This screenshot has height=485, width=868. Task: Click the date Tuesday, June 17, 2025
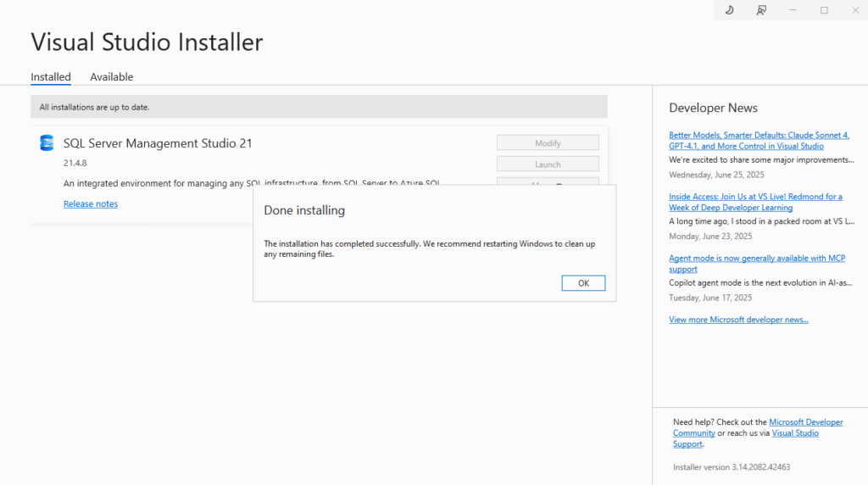(x=710, y=298)
